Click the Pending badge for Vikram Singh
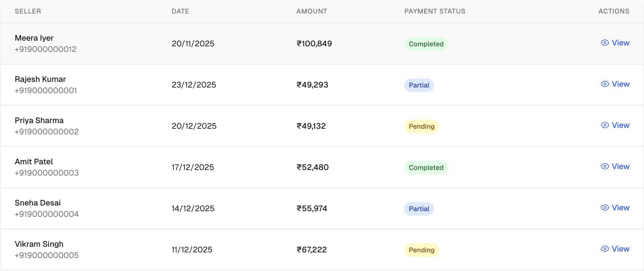 click(422, 250)
